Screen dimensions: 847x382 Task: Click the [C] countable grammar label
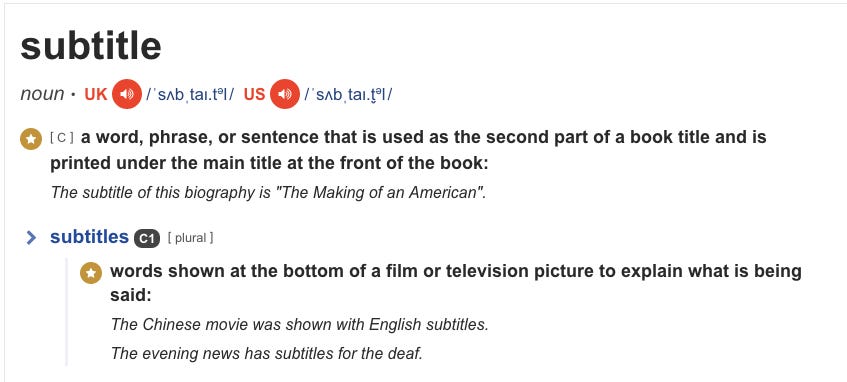[x=62, y=138]
